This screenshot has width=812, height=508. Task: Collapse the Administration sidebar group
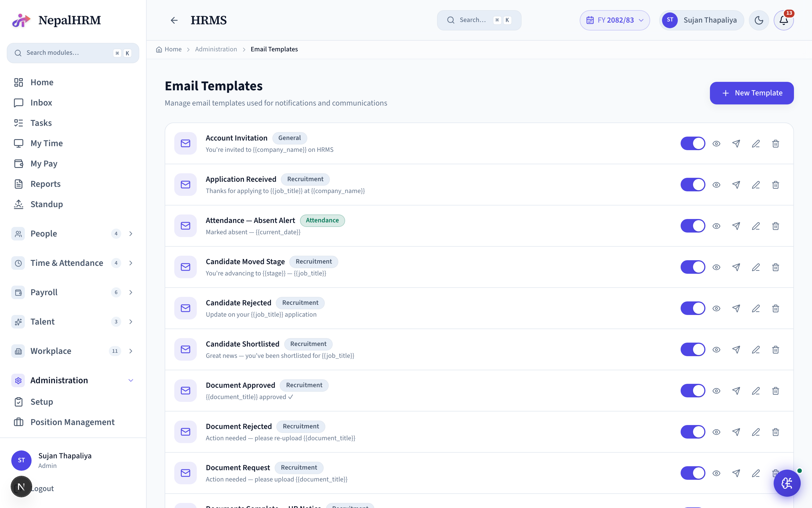[x=73, y=380]
